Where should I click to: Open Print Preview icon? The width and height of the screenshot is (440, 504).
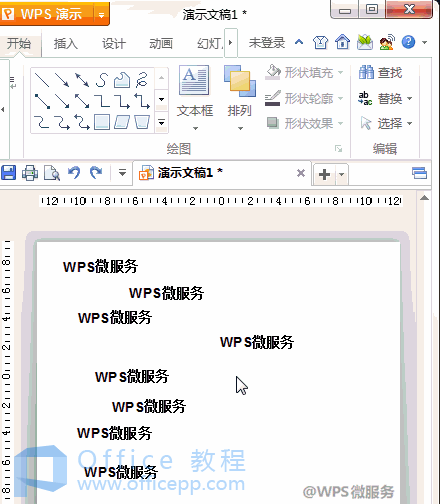tap(52, 173)
